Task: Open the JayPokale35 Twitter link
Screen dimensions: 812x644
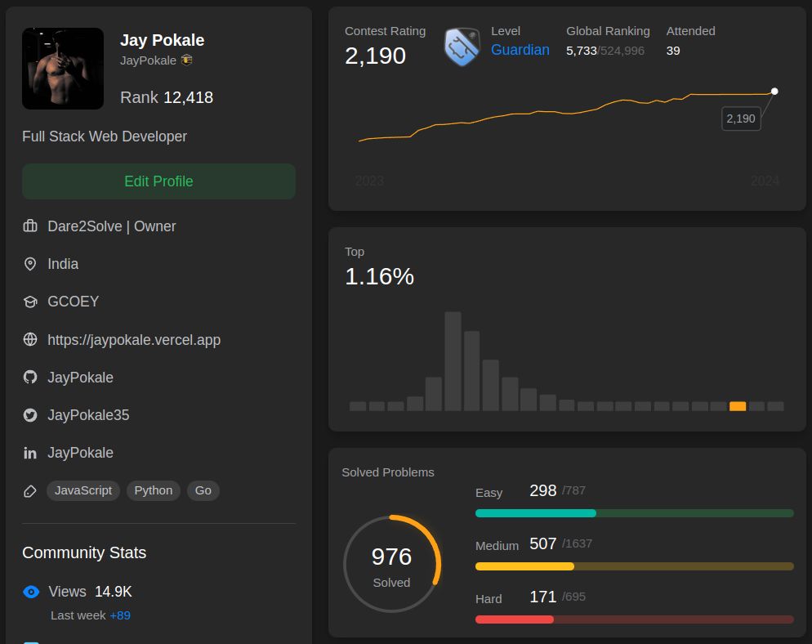Action: [x=88, y=415]
